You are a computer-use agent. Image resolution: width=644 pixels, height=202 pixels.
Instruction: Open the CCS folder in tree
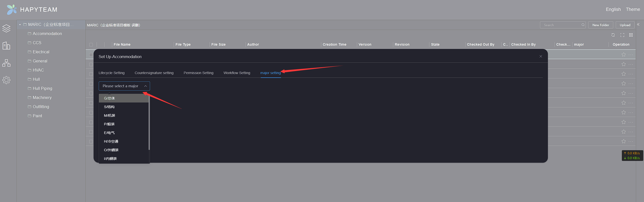[37, 43]
